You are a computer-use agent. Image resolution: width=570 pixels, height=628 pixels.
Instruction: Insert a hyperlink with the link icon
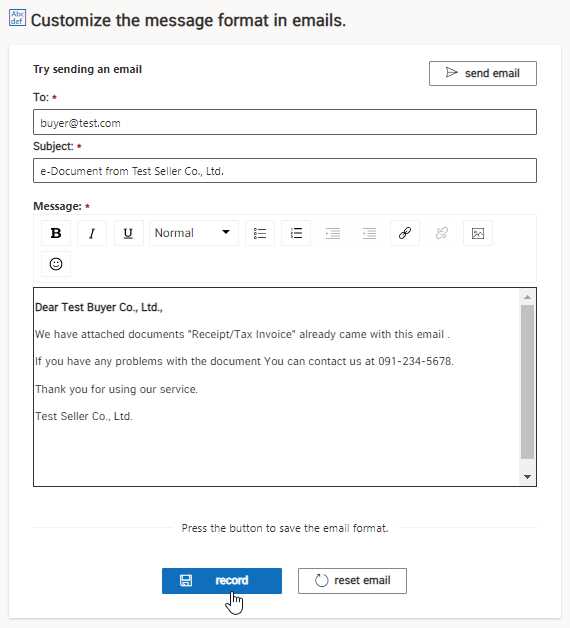[x=405, y=233]
